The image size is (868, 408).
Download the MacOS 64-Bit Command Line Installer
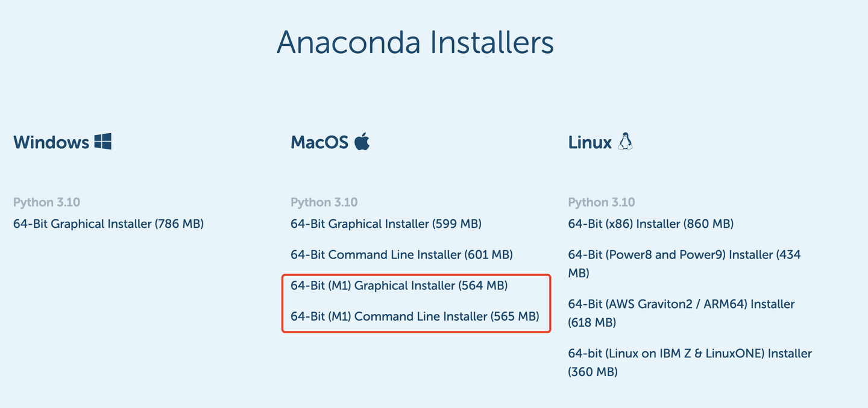401,254
